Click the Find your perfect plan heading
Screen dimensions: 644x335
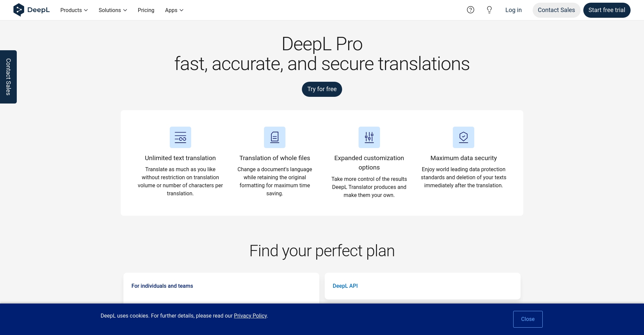click(322, 251)
